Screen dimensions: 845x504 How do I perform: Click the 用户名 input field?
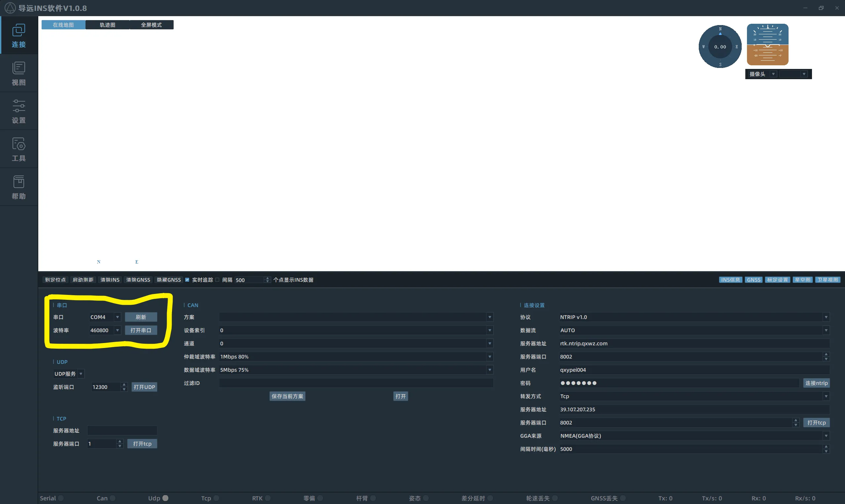[x=693, y=369]
